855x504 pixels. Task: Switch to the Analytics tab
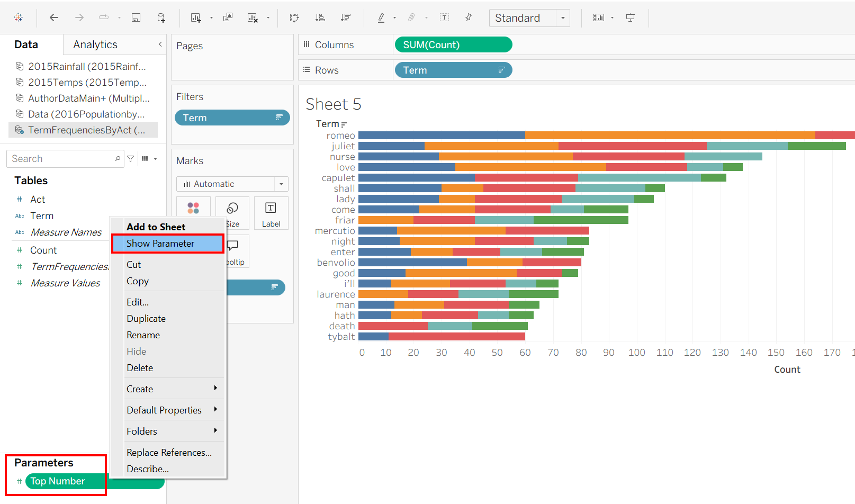click(95, 44)
